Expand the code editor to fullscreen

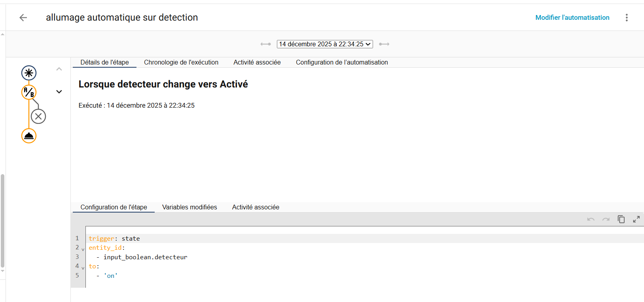636,219
